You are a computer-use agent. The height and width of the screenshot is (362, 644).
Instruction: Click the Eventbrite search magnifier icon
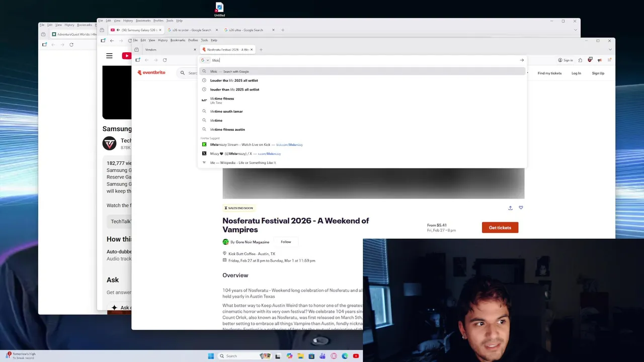coord(183,73)
